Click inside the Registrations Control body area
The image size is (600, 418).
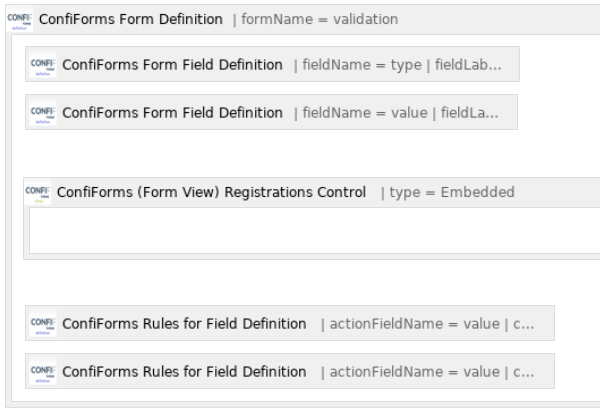coord(315,230)
